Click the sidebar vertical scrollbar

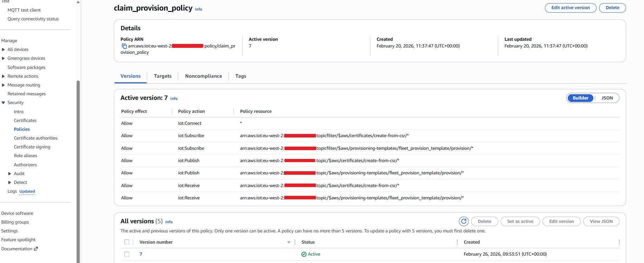tap(78, 169)
